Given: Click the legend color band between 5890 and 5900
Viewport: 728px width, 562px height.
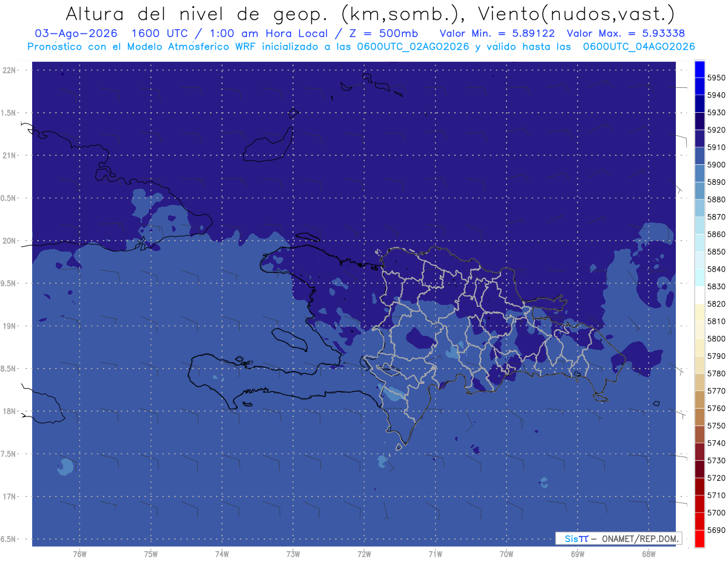Looking at the screenshot, I should 699,173.
